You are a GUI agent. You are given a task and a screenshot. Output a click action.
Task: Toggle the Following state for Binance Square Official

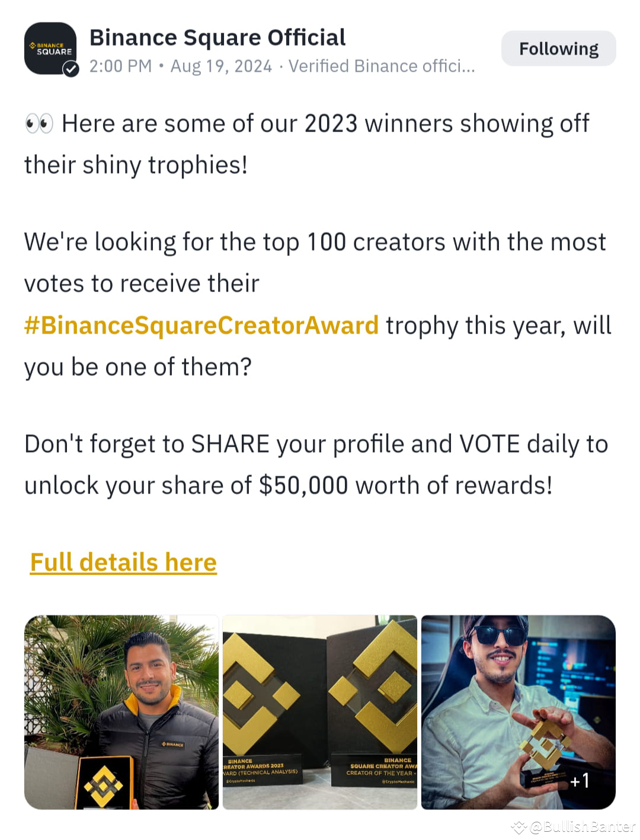[x=558, y=49]
